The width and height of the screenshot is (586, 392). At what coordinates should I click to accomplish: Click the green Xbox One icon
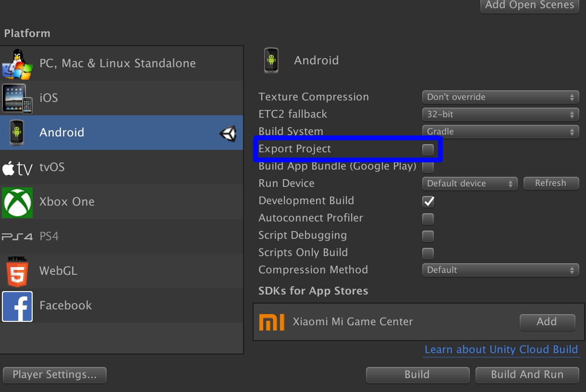point(17,202)
